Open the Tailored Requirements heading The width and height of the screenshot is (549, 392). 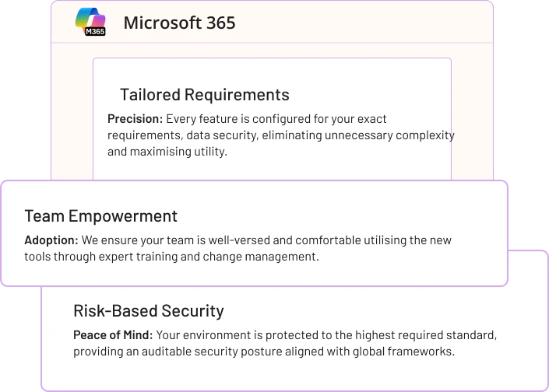click(x=204, y=95)
